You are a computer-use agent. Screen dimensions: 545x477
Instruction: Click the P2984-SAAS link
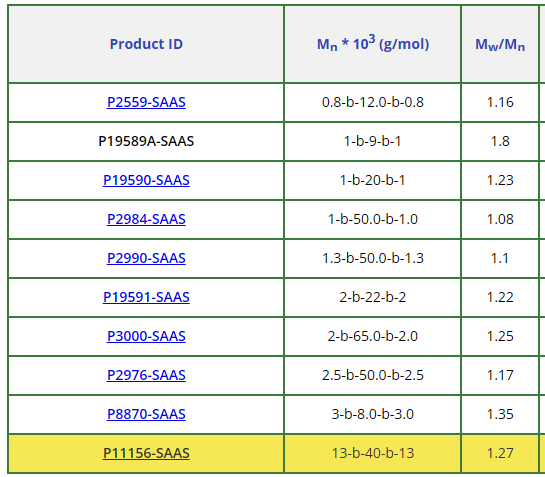pos(146,219)
